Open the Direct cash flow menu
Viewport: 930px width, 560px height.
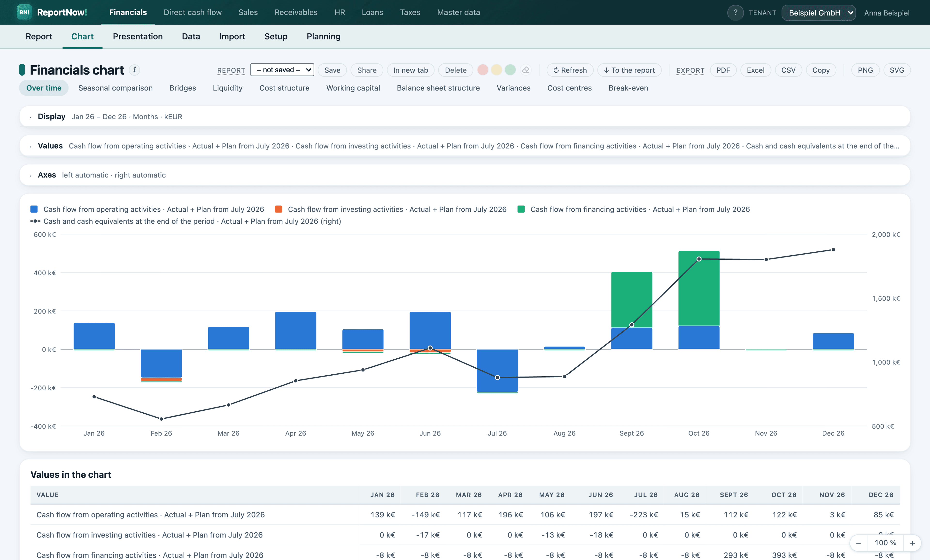(193, 12)
